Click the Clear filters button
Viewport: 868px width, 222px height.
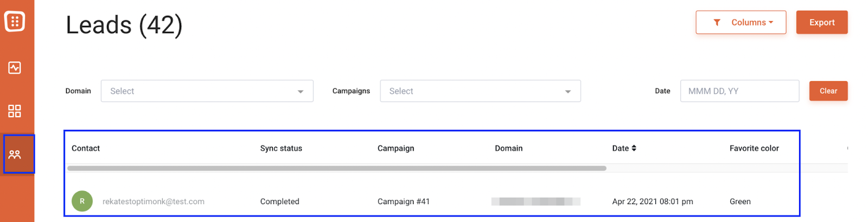click(828, 91)
